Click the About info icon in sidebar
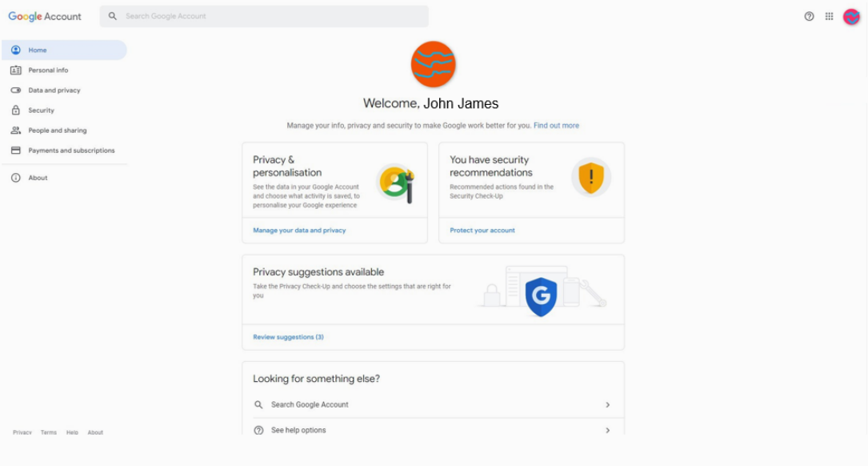This screenshot has height=466, width=868. coord(15,178)
